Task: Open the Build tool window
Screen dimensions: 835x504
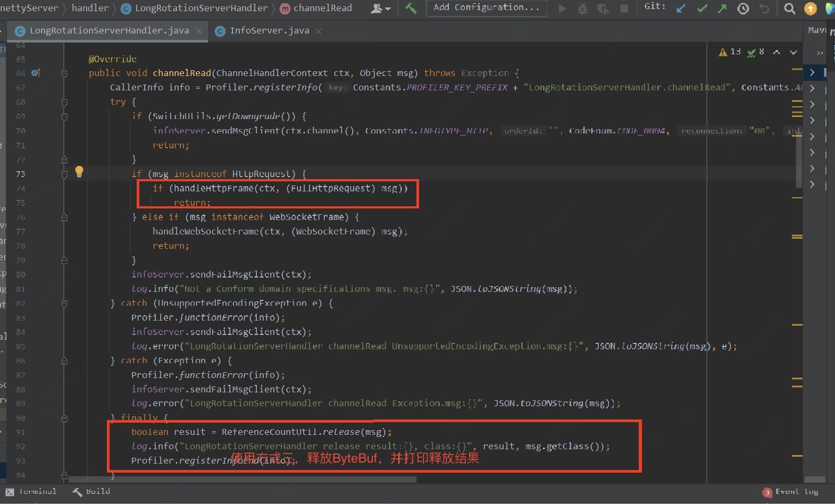Action: (91, 492)
